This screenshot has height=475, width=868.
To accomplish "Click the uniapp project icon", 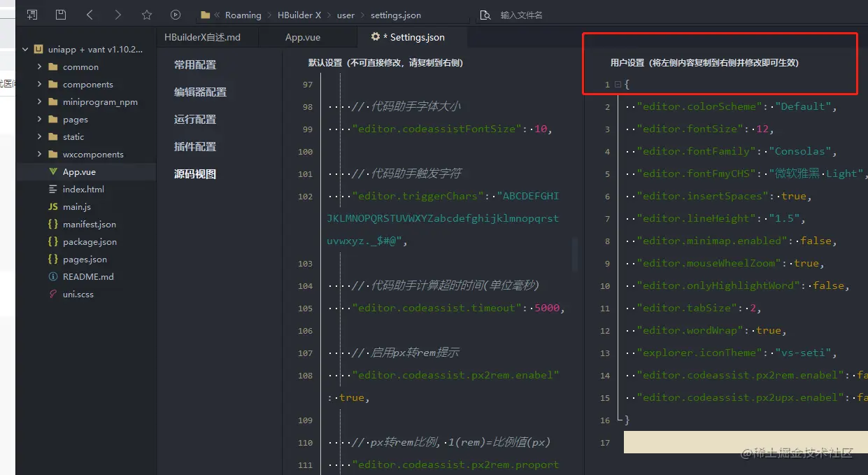I will pyautogui.click(x=39, y=50).
